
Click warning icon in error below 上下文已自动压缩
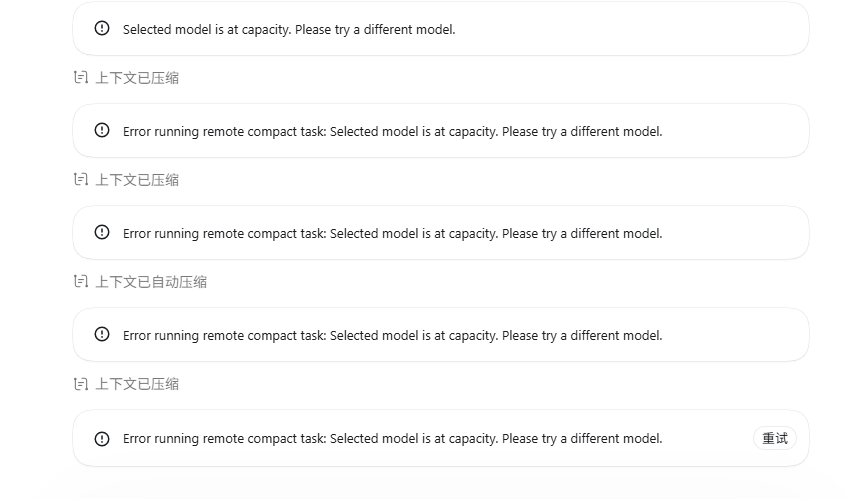[102, 334]
